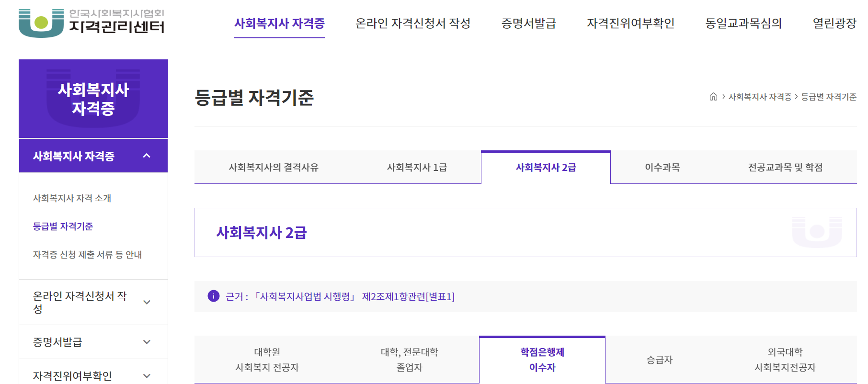Select 학점은행제 이수자 sub-tab
Screen dimensions: 868x384
pos(542,360)
